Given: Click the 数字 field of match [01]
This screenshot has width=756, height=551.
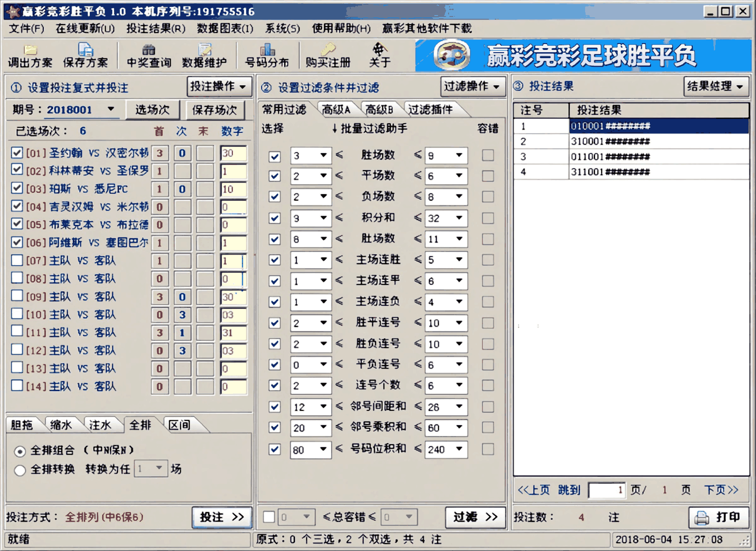Looking at the screenshot, I should pyautogui.click(x=233, y=153).
